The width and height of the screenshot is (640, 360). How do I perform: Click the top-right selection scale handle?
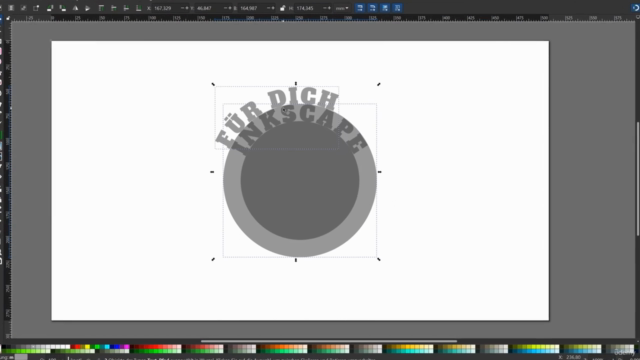coord(379,84)
